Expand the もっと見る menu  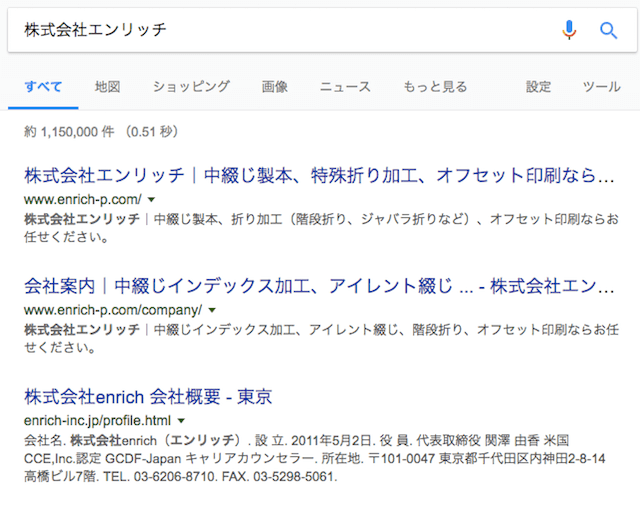[435, 87]
